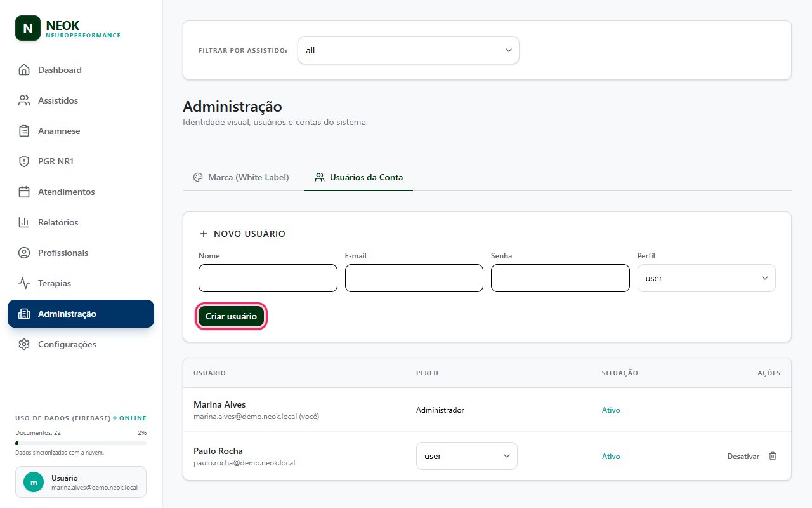Navigate to PGR NR1
812x508 pixels.
81,161
